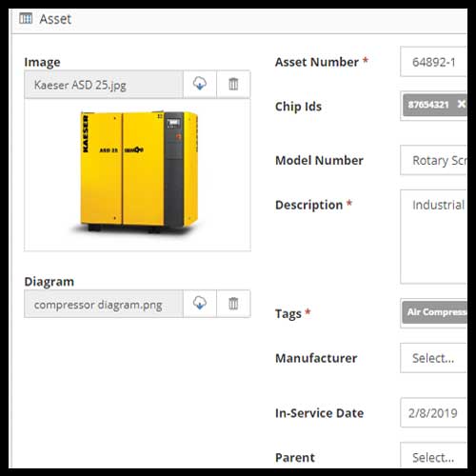Click the yellow compressor image preview

[137, 175]
